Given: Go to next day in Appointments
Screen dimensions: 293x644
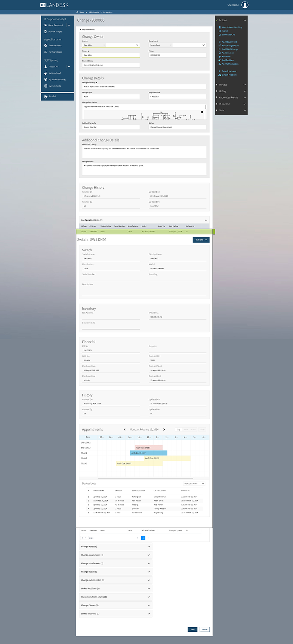Looking at the screenshot, I should (x=164, y=430).
